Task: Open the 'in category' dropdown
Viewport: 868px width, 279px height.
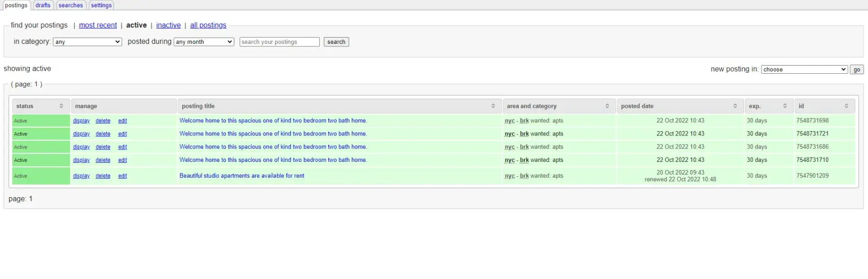Action: pyautogui.click(x=87, y=42)
